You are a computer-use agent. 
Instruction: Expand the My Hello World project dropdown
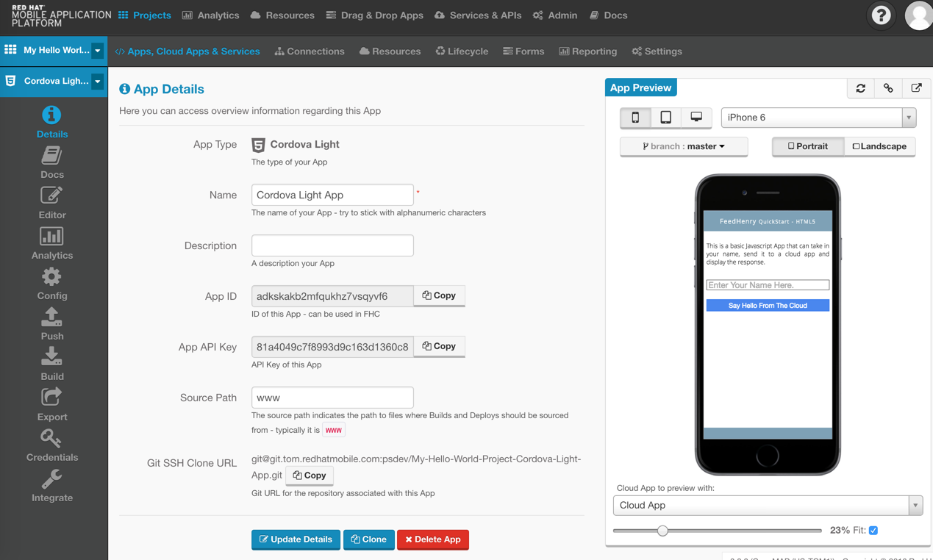98,51
